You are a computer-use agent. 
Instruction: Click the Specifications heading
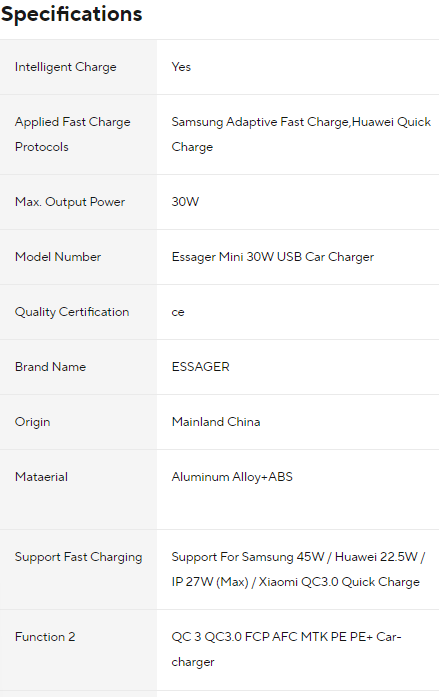tap(72, 14)
